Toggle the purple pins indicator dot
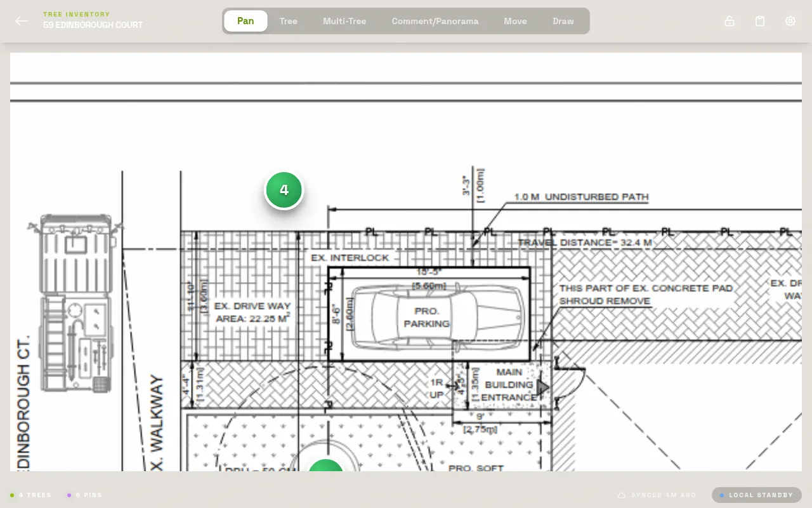 point(69,495)
